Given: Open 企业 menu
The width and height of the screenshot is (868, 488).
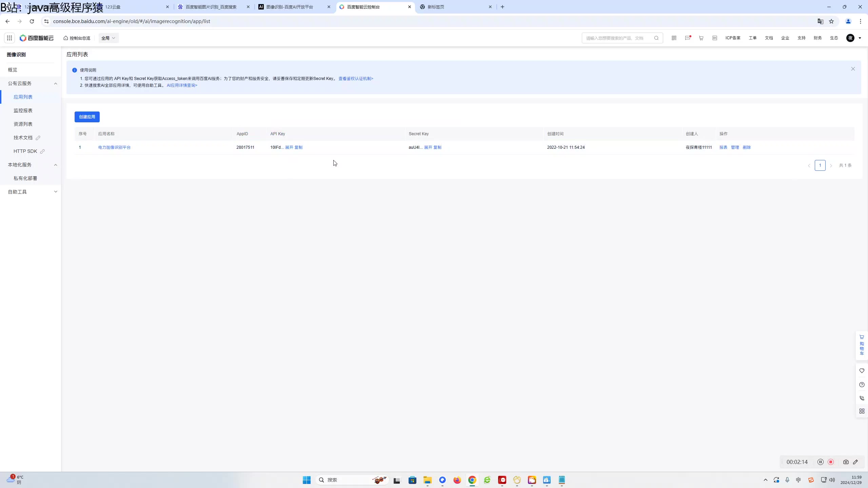Looking at the screenshot, I should pyautogui.click(x=785, y=38).
